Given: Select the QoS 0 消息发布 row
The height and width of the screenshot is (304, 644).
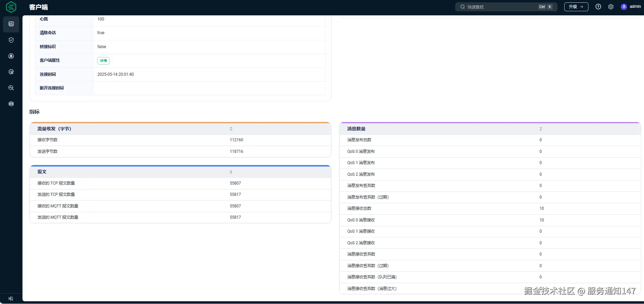Looking at the screenshot, I should (490, 151).
